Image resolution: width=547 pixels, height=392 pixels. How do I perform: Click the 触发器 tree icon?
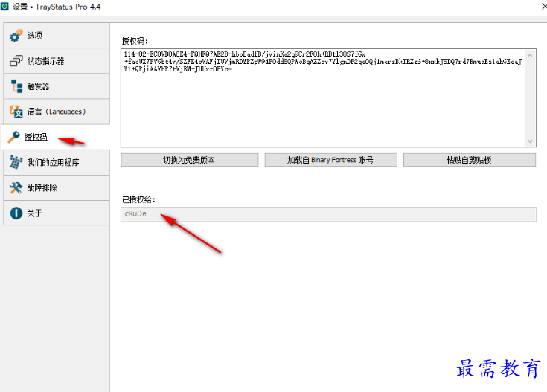point(16,86)
